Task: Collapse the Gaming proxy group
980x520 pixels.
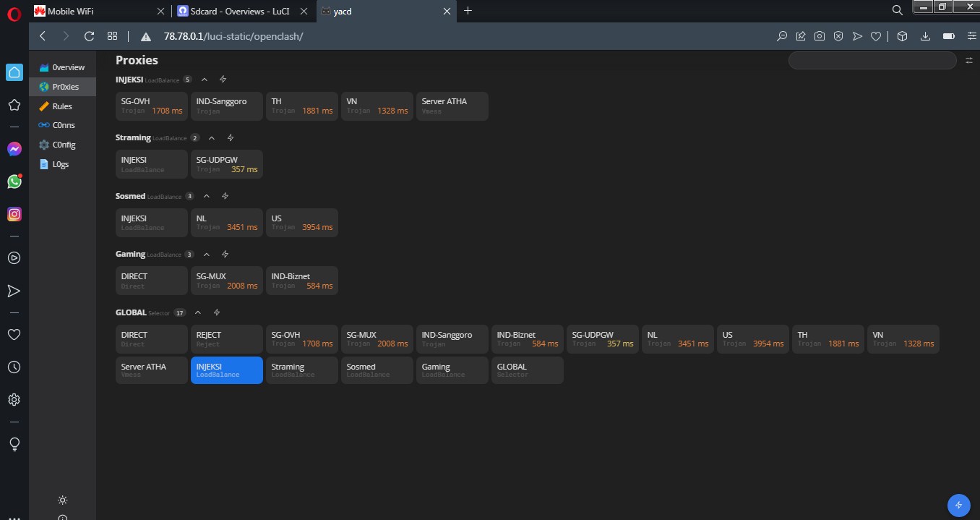Action: pyautogui.click(x=206, y=255)
